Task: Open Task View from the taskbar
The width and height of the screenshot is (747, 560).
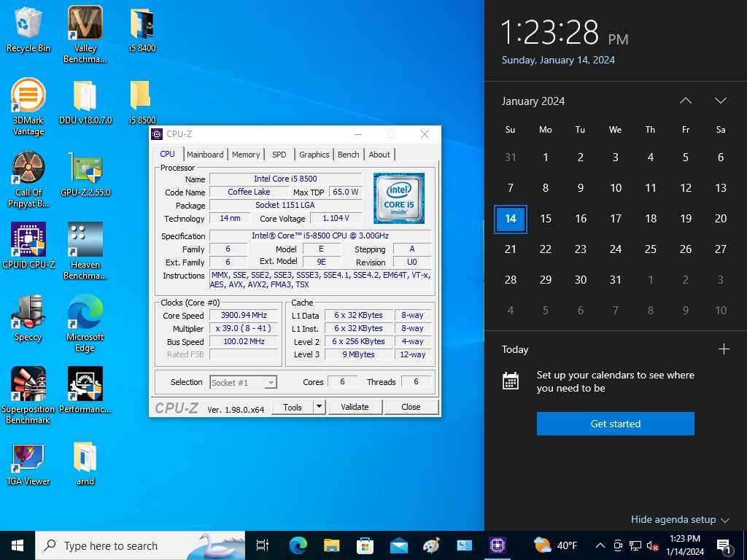Action: tap(263, 545)
